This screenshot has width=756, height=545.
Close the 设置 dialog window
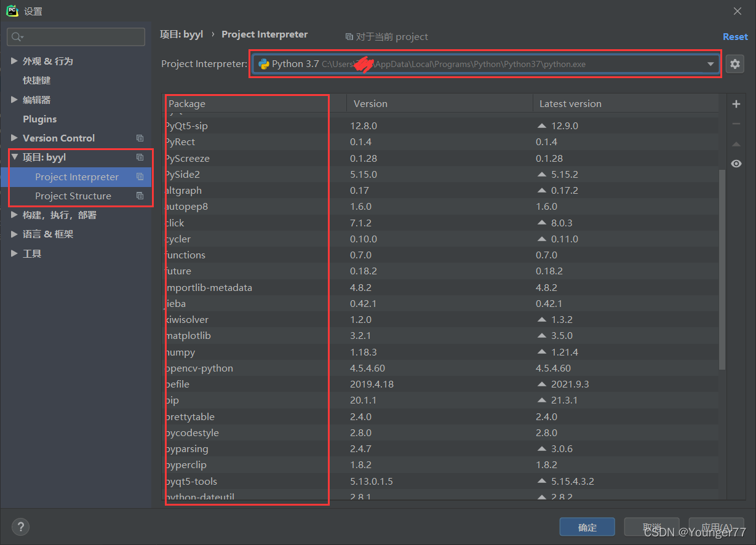tap(738, 10)
